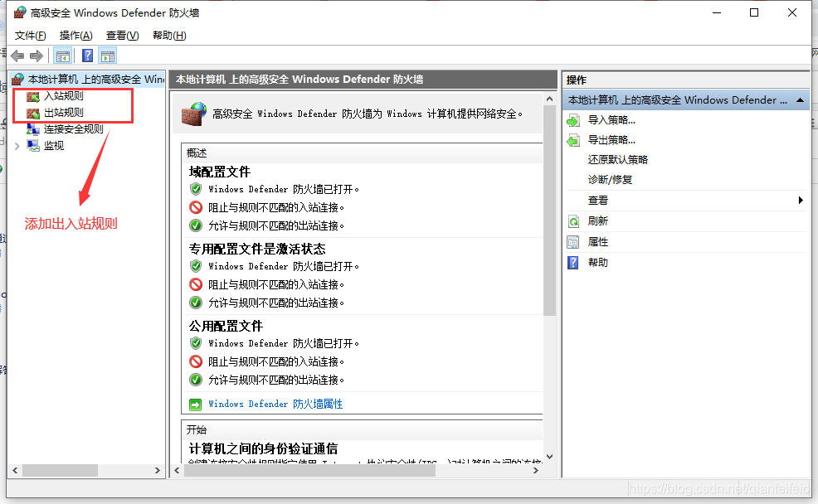
Task: Click the tree pane scroll left arrow
Action: [15, 470]
